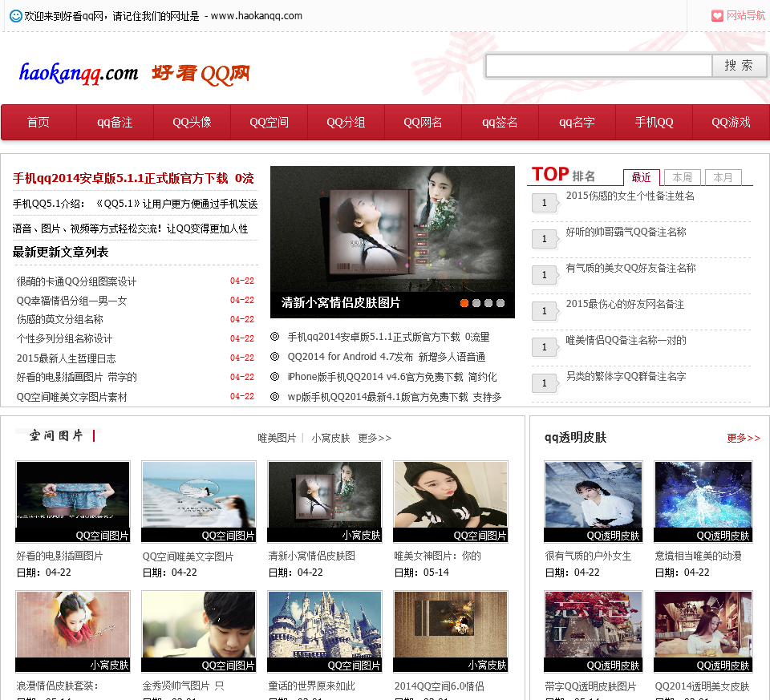Open link QQ2014 for Android 4.7发布

pyautogui.click(x=387, y=357)
